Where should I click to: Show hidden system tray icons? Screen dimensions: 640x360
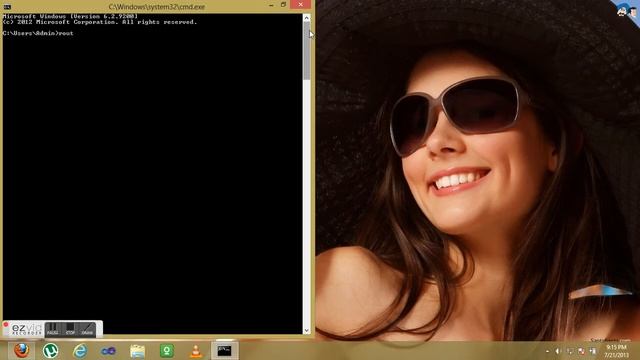tap(547, 351)
